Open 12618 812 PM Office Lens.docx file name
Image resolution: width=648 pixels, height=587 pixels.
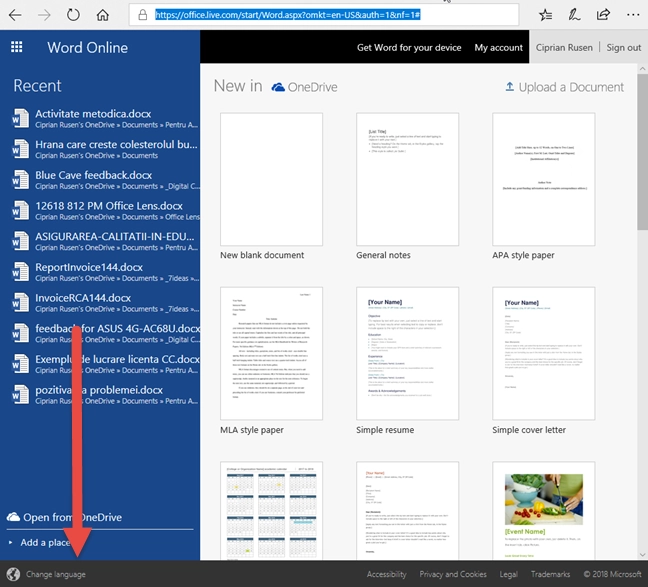click(109, 205)
